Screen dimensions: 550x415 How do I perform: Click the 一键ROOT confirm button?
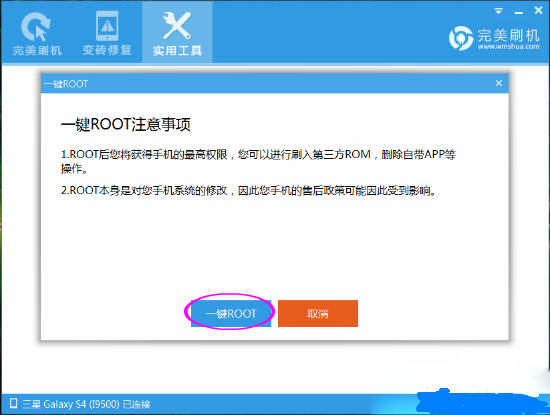(x=231, y=313)
